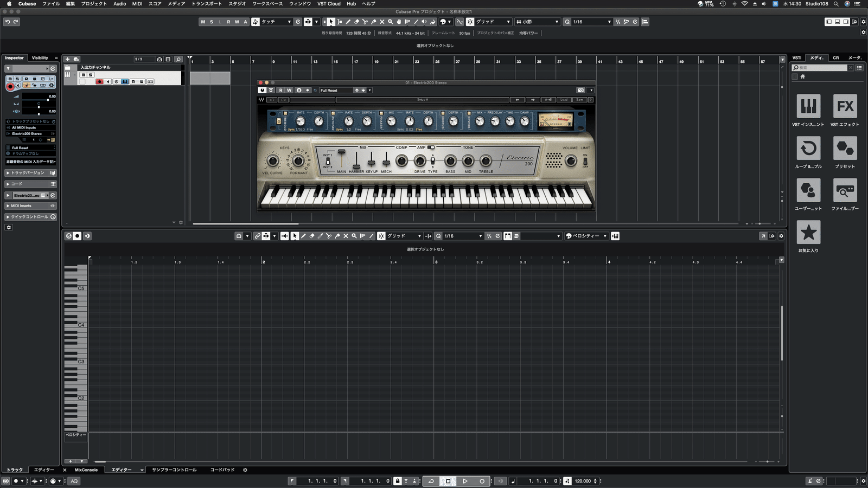
Task: Toggle global Mute M in project toolbar
Action: (x=203, y=22)
